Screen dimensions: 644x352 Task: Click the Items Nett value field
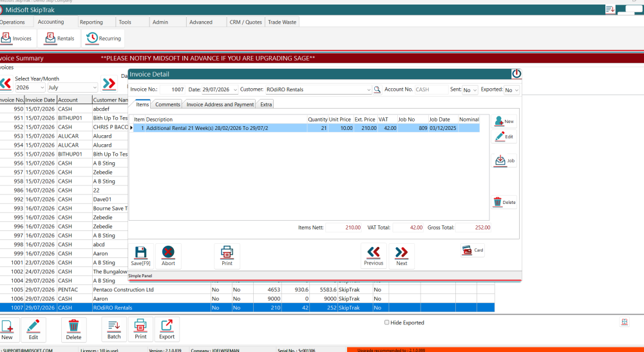[344, 227]
